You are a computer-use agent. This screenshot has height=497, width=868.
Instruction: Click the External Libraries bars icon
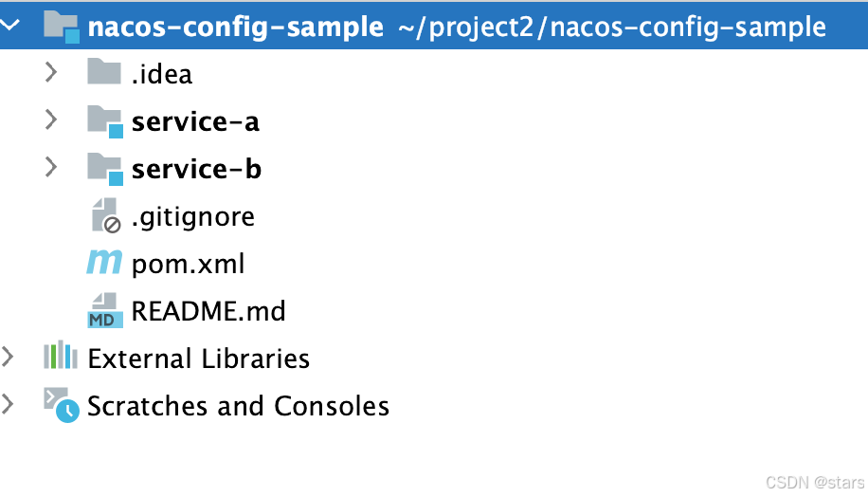click(x=61, y=355)
